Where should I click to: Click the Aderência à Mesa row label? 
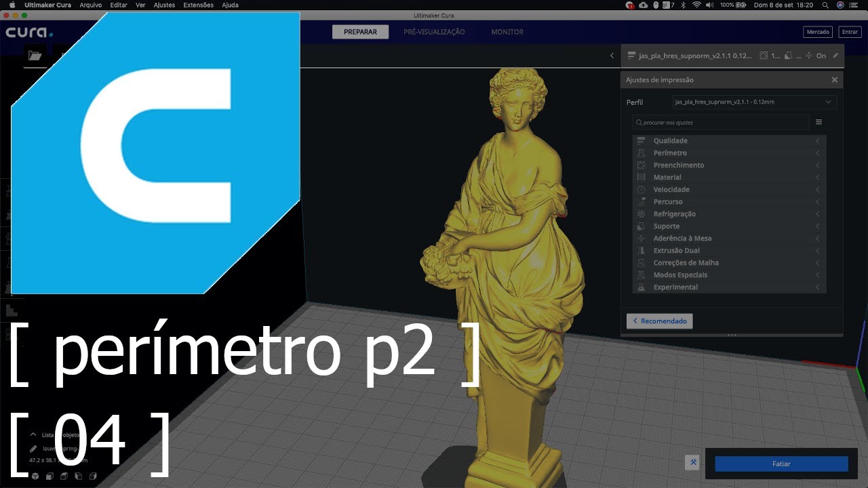click(682, 239)
